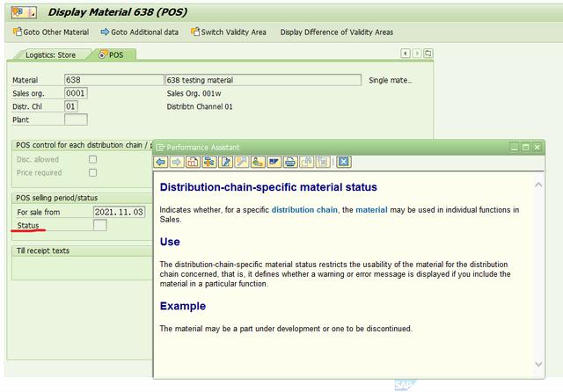Click the dark blue SAP icon in help toolbar
Viewport: 563px width, 392px height.
(274, 162)
